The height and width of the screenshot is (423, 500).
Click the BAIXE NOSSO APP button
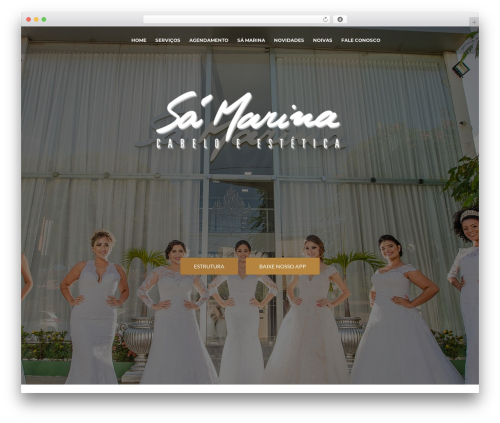pyautogui.click(x=283, y=266)
